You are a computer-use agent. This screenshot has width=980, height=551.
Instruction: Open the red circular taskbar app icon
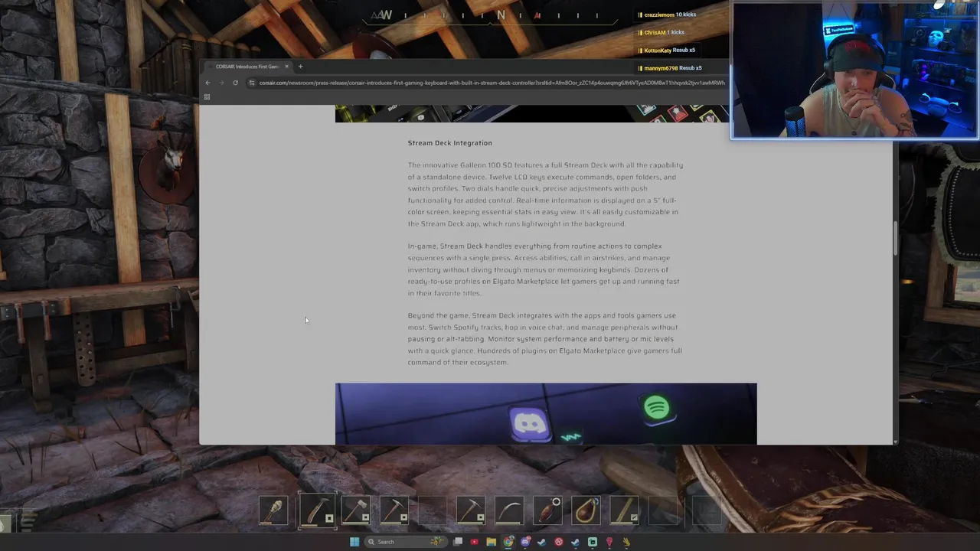[559, 542]
